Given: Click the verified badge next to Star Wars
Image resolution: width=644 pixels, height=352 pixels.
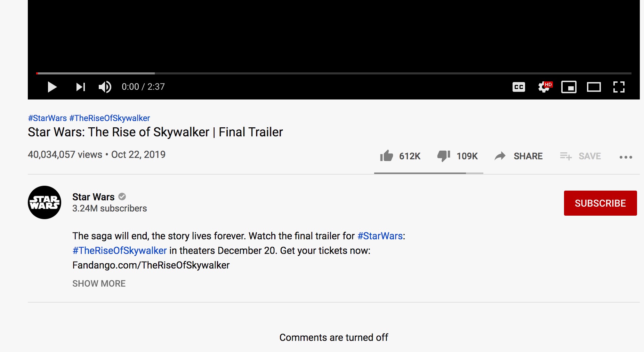Looking at the screenshot, I should coord(122,197).
